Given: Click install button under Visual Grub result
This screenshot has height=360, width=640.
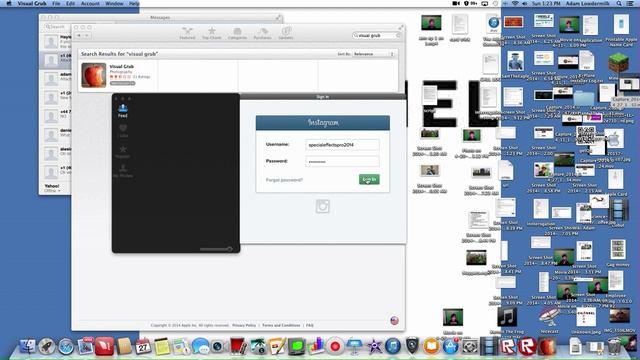Looking at the screenshot, I should pyautogui.click(x=122, y=83).
